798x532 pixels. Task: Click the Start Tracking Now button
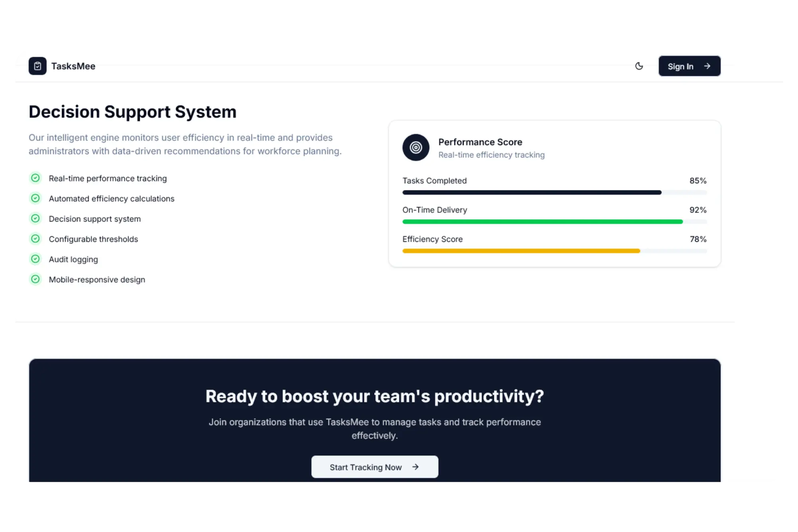374,467
